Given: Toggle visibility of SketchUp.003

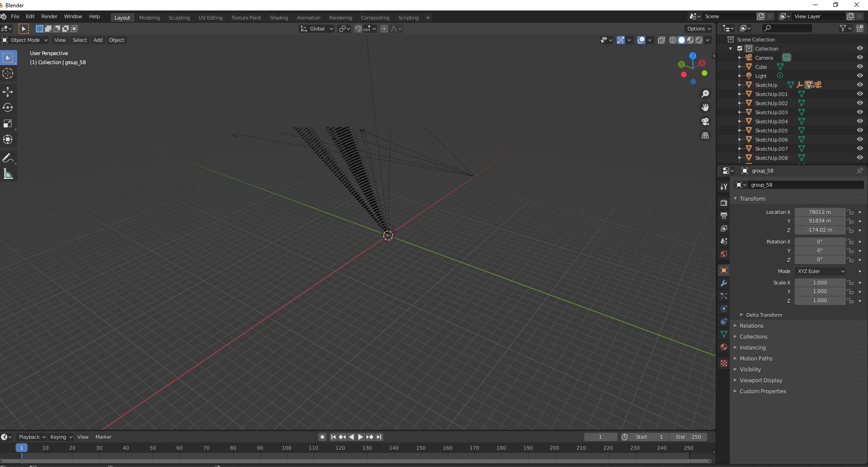Looking at the screenshot, I should point(859,112).
